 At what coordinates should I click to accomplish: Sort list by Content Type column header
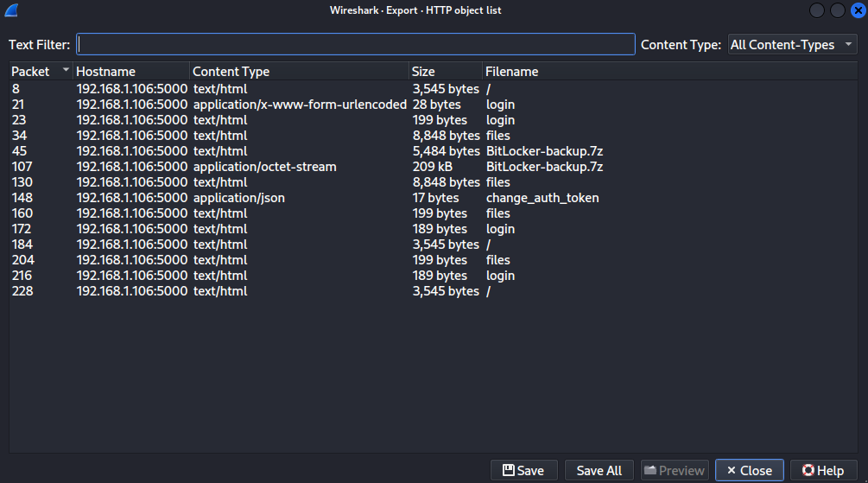(299, 72)
